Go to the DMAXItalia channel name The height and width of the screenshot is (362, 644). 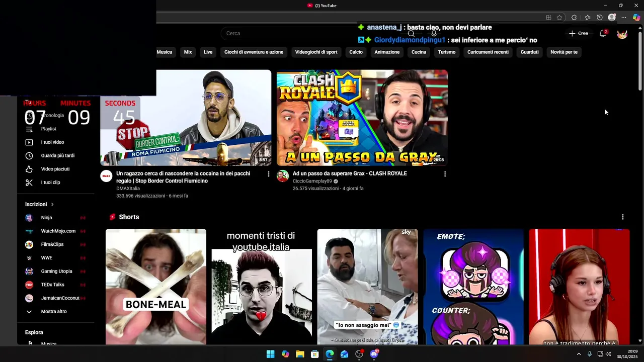pos(128,189)
